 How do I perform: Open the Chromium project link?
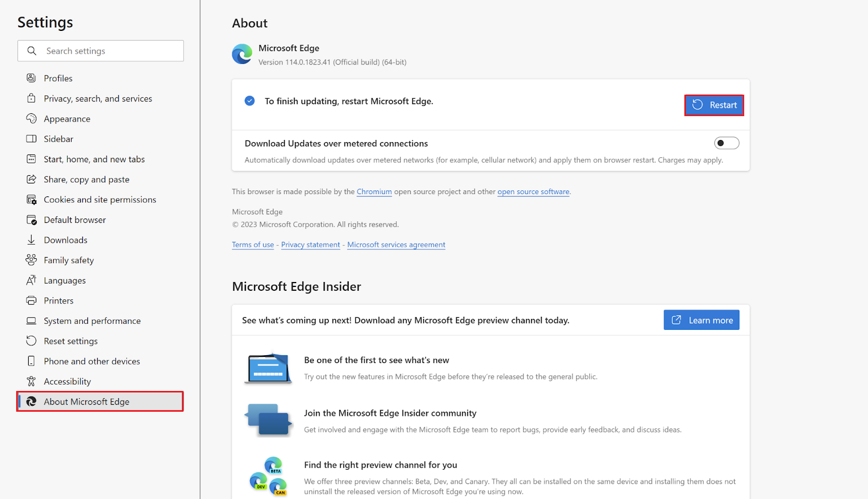tap(374, 191)
